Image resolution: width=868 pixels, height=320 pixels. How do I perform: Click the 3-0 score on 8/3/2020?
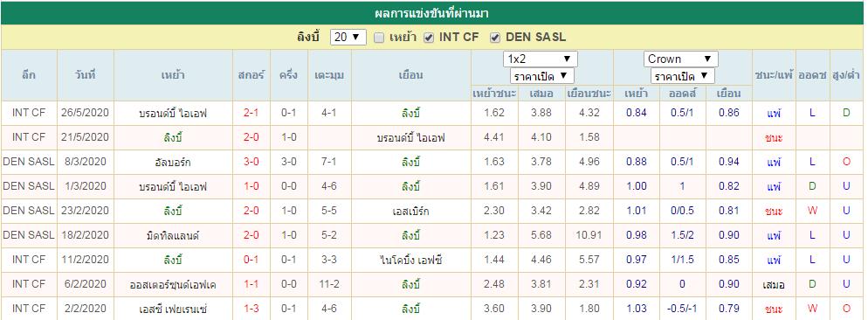pyautogui.click(x=251, y=163)
